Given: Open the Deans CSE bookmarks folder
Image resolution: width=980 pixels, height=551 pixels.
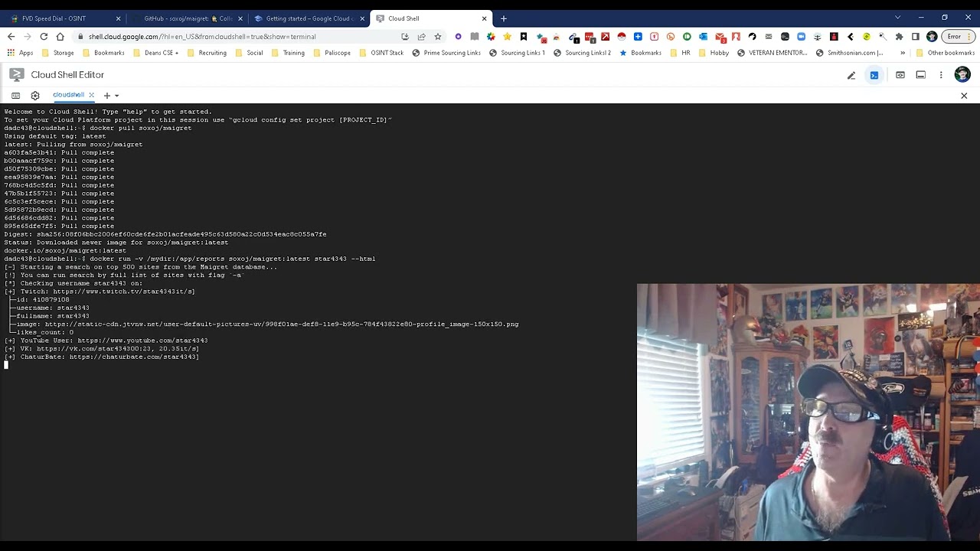Looking at the screenshot, I should pos(155,53).
